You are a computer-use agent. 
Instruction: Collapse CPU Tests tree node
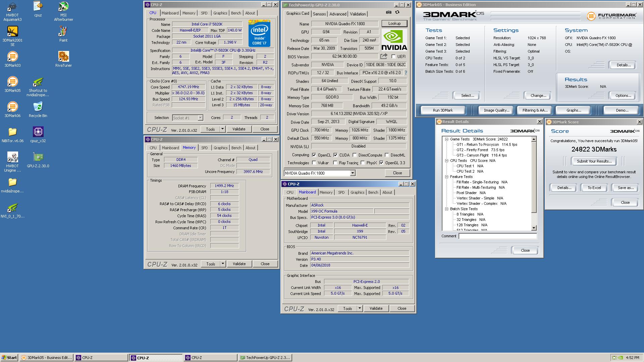tap(447, 161)
